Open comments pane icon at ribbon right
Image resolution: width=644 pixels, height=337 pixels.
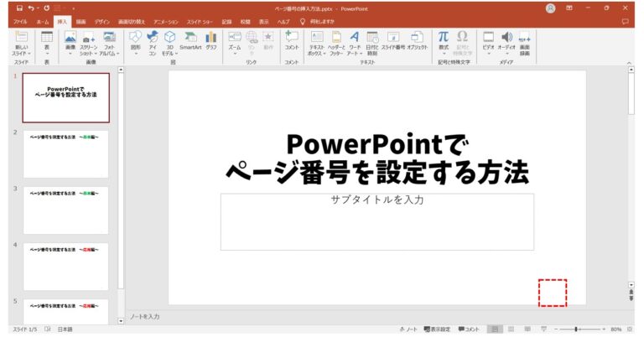point(625,21)
